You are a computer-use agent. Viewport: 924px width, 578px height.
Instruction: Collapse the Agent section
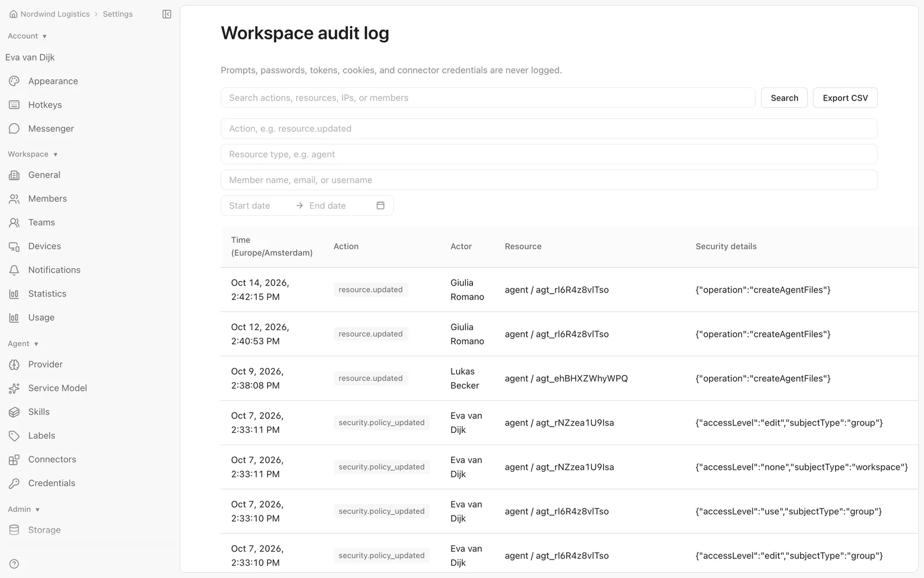(23, 343)
